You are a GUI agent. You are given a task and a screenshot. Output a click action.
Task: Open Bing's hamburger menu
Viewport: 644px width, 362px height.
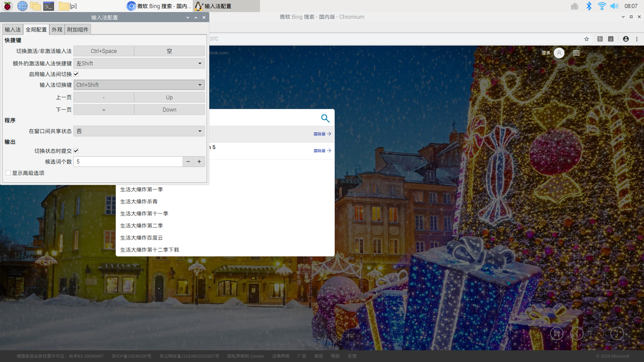pos(576,53)
